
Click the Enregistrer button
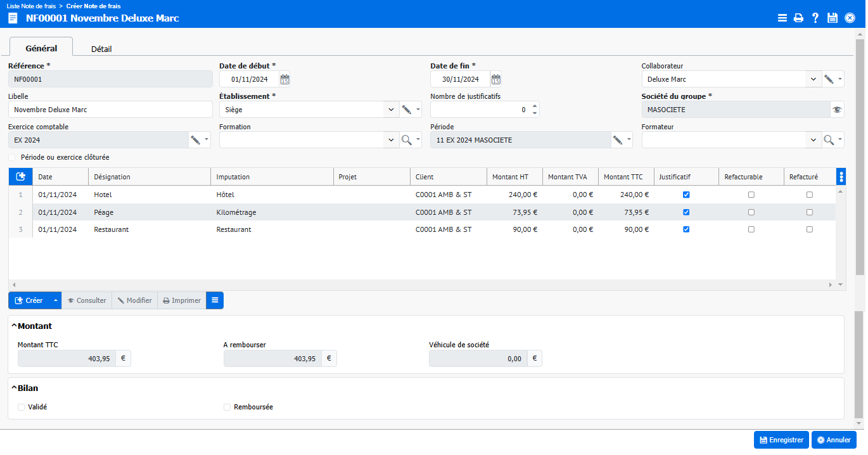coord(781,440)
